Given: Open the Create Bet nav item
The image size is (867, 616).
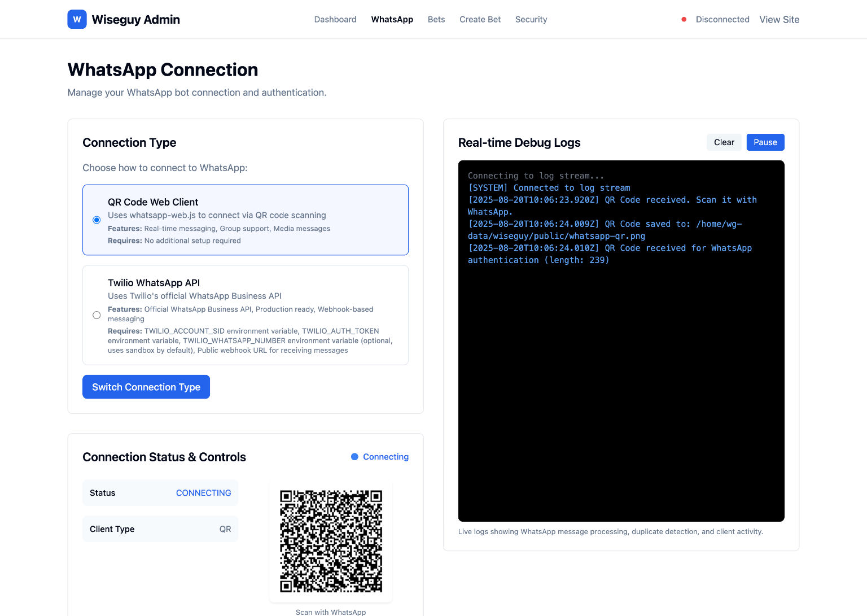Looking at the screenshot, I should coord(480,19).
